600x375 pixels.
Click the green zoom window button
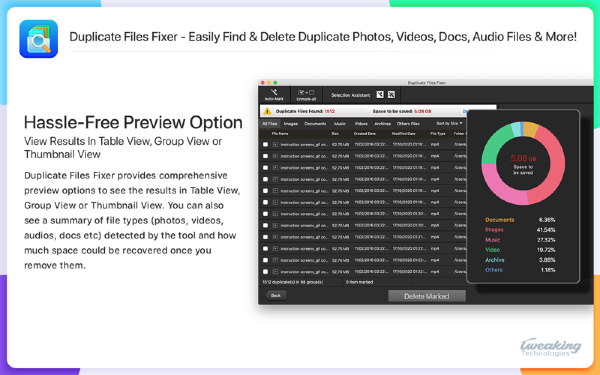(x=275, y=83)
